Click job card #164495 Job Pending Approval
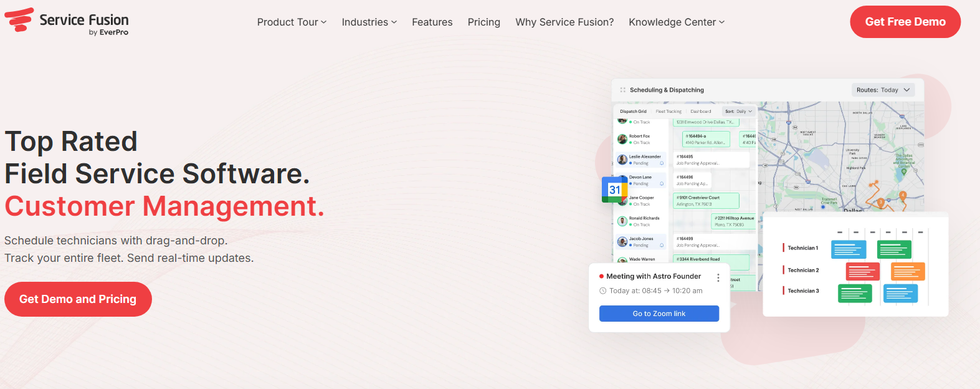 point(711,160)
